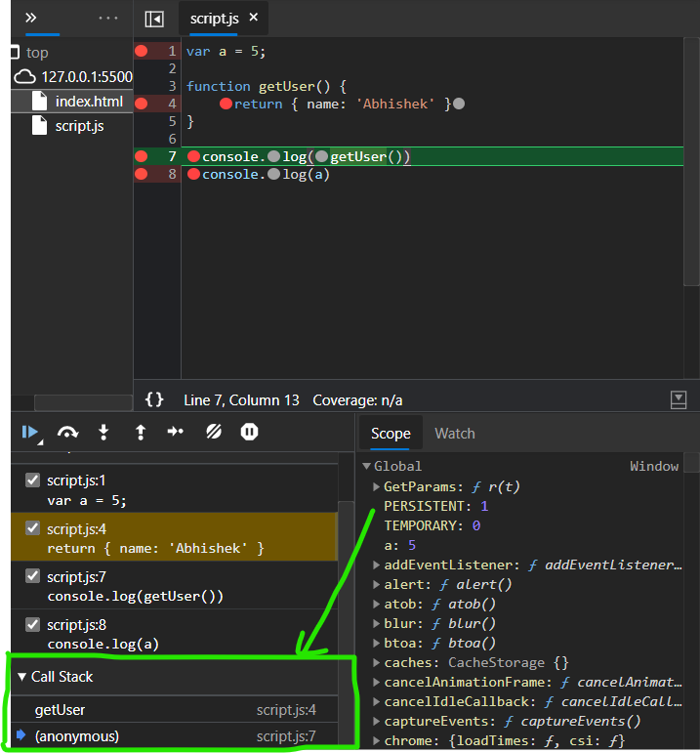Image resolution: width=700 pixels, height=753 pixels.
Task: Expand the atob function entry
Action: pyautogui.click(x=377, y=605)
